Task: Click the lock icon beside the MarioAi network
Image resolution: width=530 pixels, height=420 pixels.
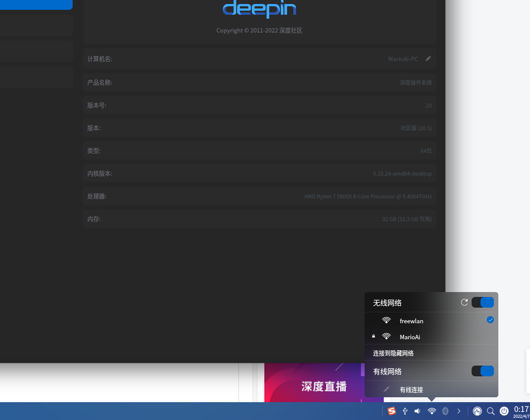Action: coord(374,336)
